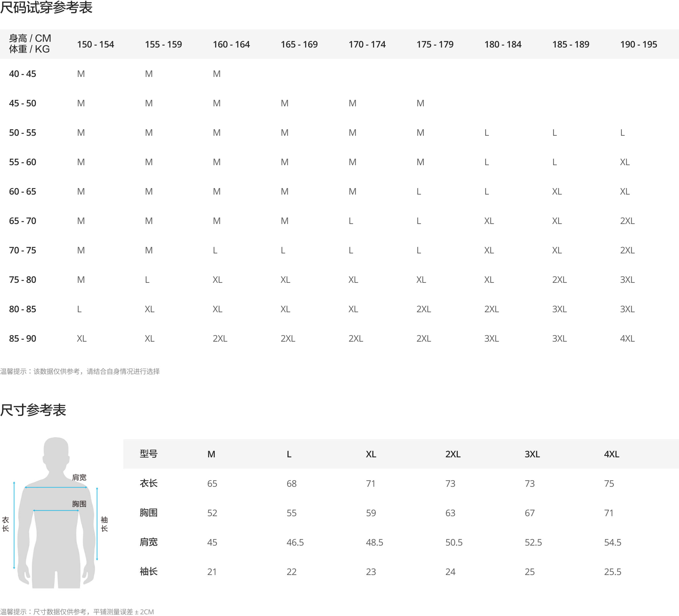Click the 40 - 45 weight row label
679x616 pixels.
point(23,74)
